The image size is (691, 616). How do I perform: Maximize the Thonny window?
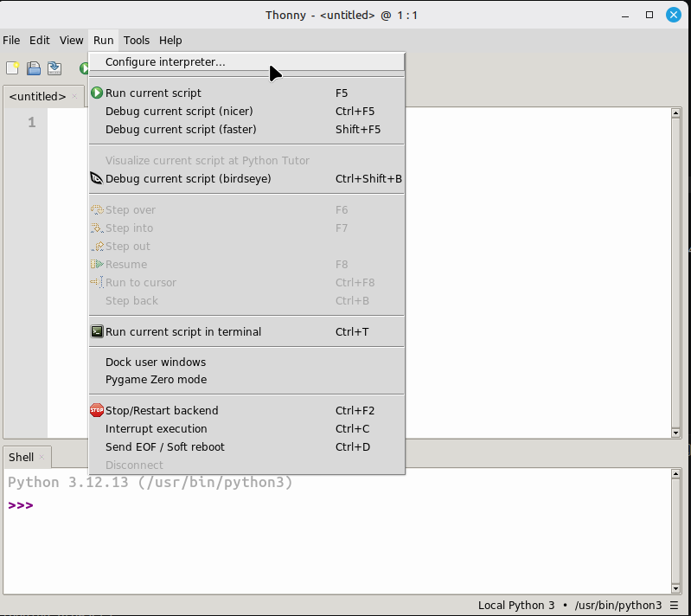tap(649, 15)
